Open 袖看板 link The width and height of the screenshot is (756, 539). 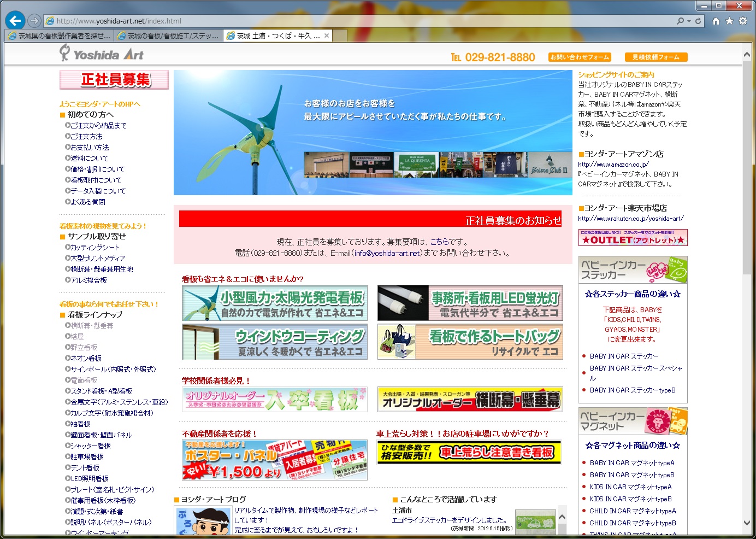80,424
